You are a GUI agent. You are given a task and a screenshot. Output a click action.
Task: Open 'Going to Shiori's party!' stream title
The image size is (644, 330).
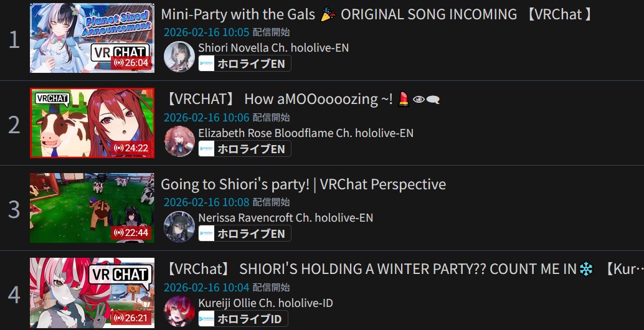(303, 184)
